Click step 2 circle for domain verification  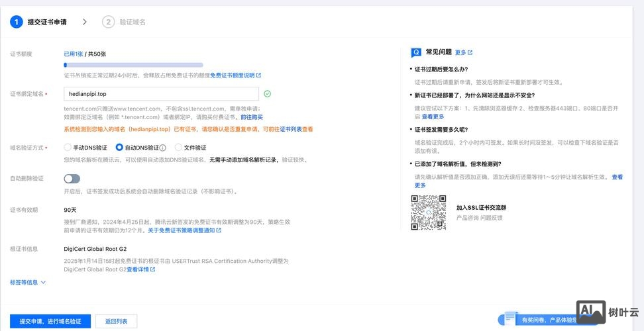pyautogui.click(x=109, y=22)
